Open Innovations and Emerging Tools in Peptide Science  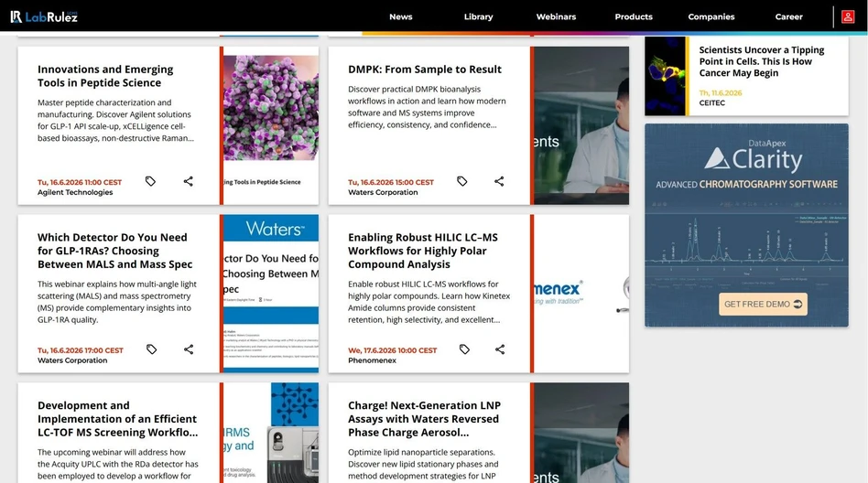[x=105, y=76]
